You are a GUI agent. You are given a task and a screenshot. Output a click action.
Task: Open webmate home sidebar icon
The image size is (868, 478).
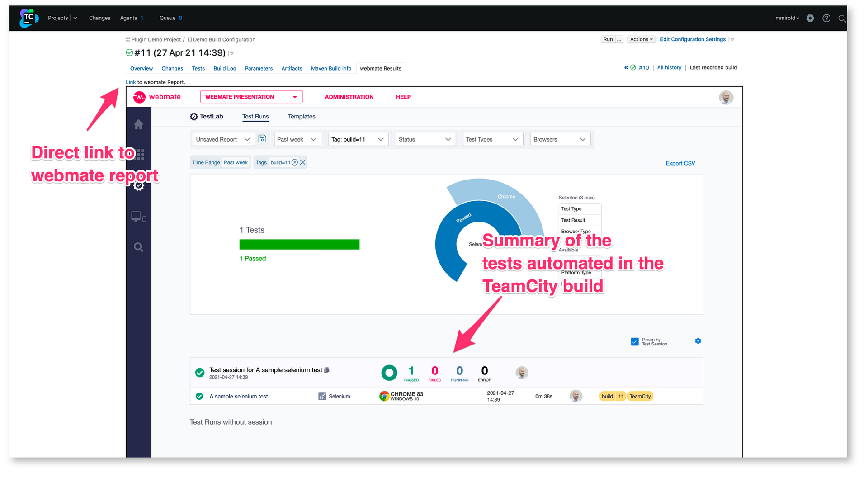[x=138, y=124]
